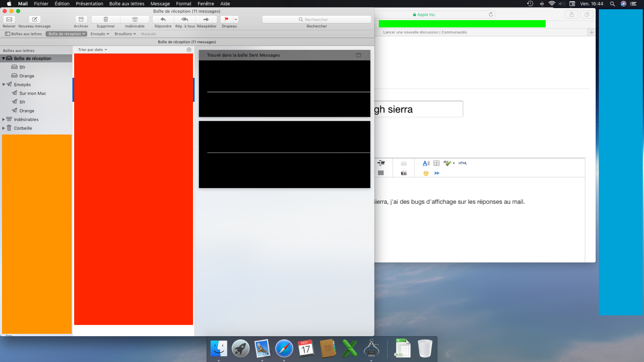Delete using the Supprimer trash icon

[106, 19]
